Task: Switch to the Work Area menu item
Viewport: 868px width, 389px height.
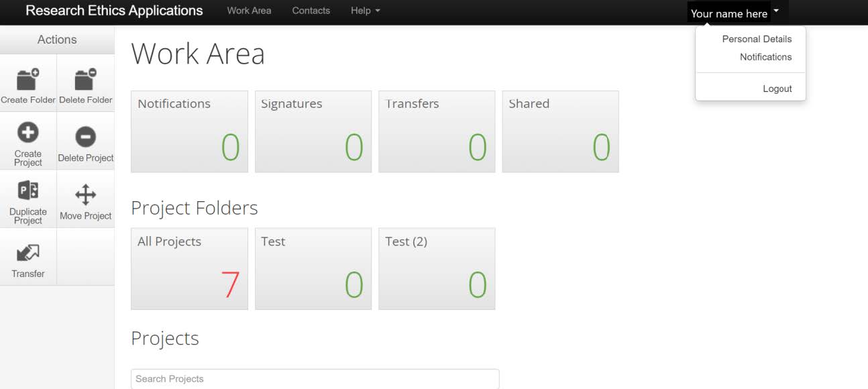Action: pyautogui.click(x=249, y=11)
